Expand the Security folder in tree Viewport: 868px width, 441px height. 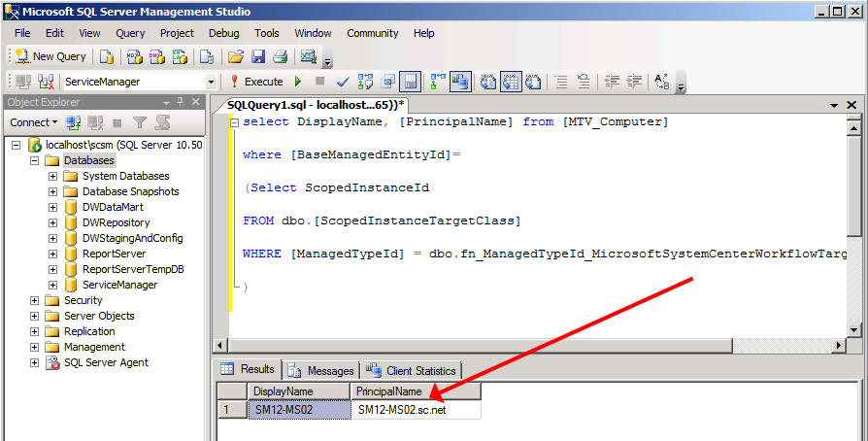35,300
